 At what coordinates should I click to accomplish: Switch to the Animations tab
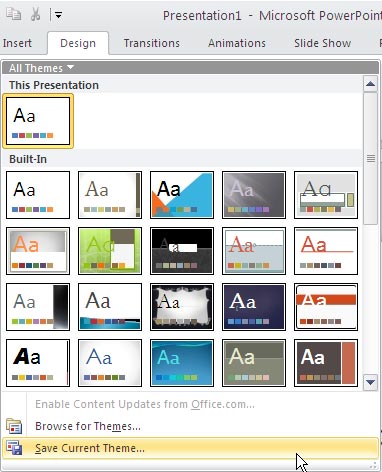pos(237,43)
